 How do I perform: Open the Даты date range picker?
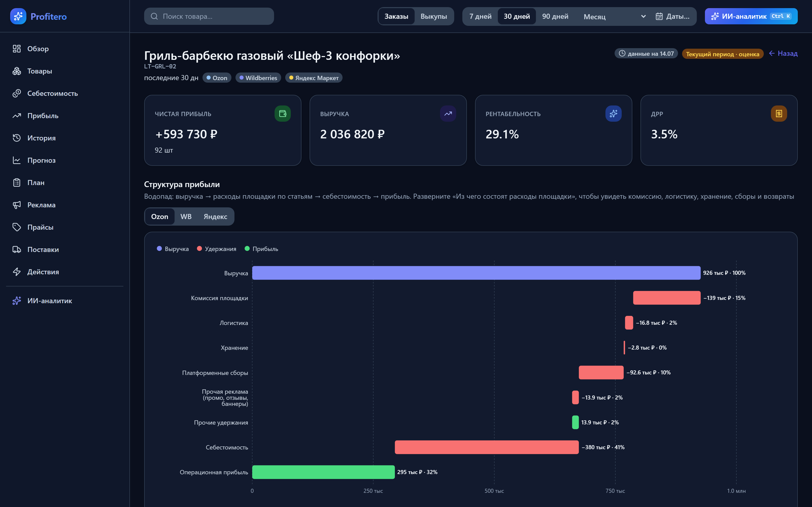(672, 16)
